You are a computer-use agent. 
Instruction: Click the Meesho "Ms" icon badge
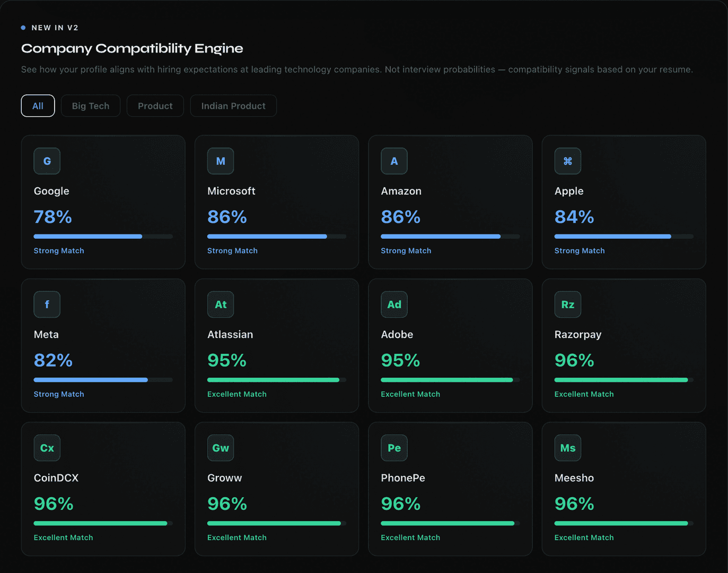(x=568, y=448)
